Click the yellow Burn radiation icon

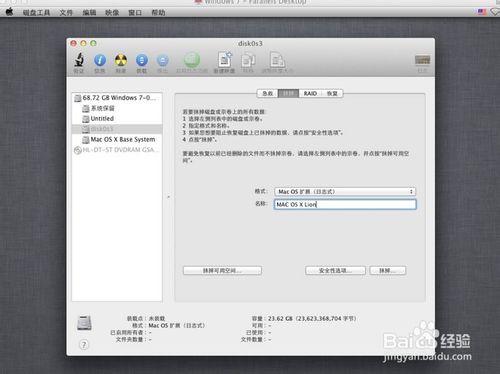121,60
